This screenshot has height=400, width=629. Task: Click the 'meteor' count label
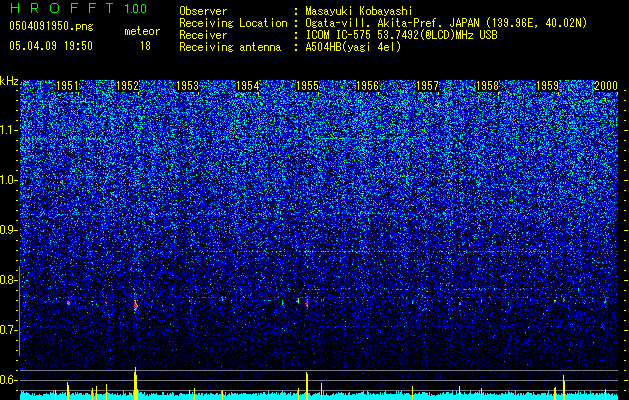[142, 31]
